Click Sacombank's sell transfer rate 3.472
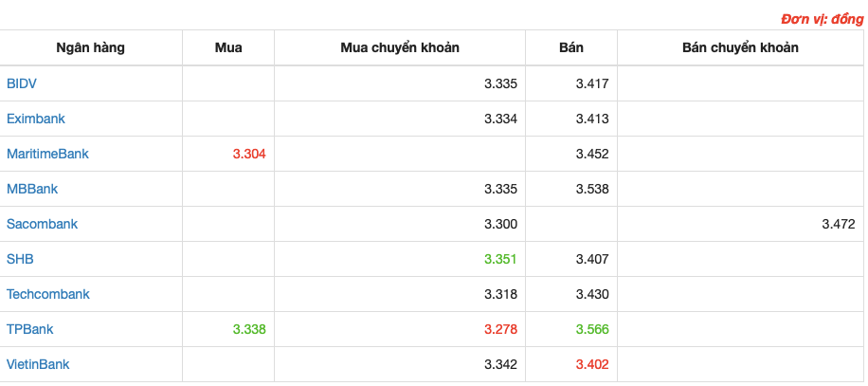Image resolution: width=868 pixels, height=386 pixels. [x=839, y=224]
